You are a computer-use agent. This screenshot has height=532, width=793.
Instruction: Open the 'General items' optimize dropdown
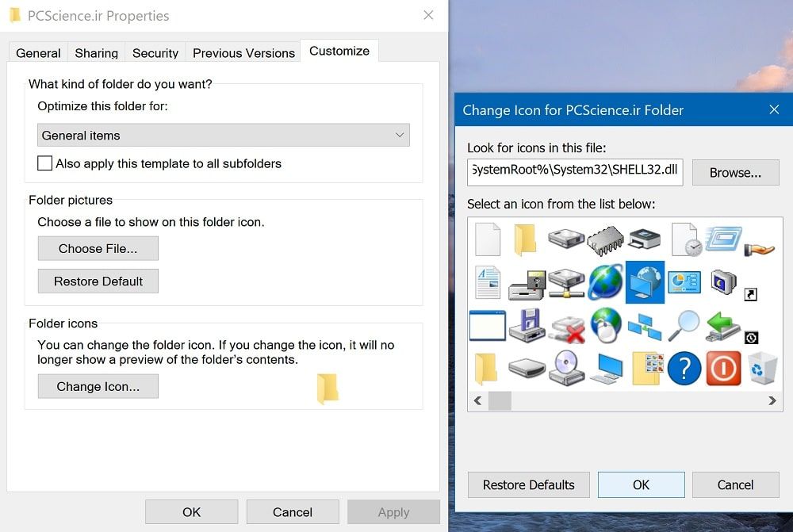[x=224, y=136]
